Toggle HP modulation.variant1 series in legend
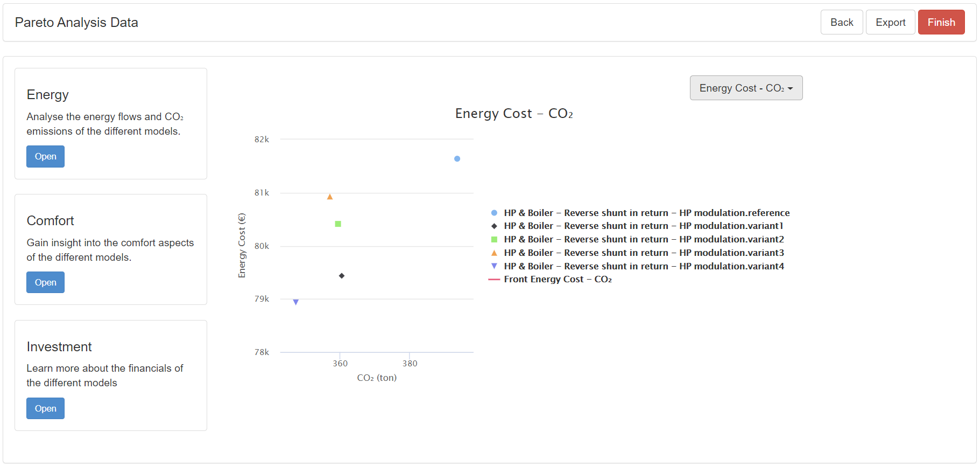 coord(643,226)
